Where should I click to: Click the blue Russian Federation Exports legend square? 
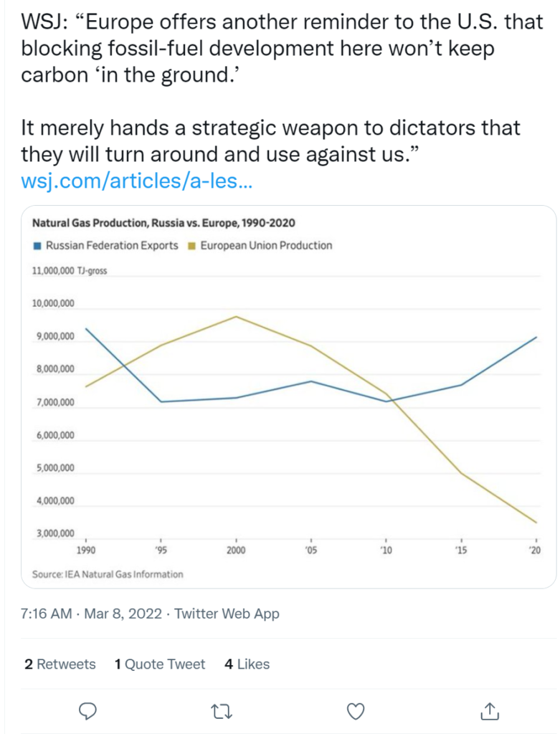coord(37,246)
